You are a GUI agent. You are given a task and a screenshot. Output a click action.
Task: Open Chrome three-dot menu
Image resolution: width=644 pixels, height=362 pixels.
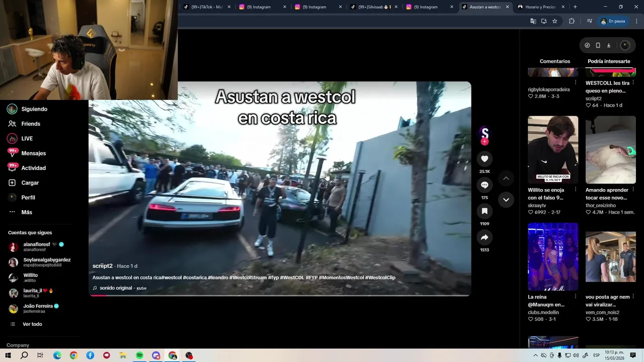[636, 21]
